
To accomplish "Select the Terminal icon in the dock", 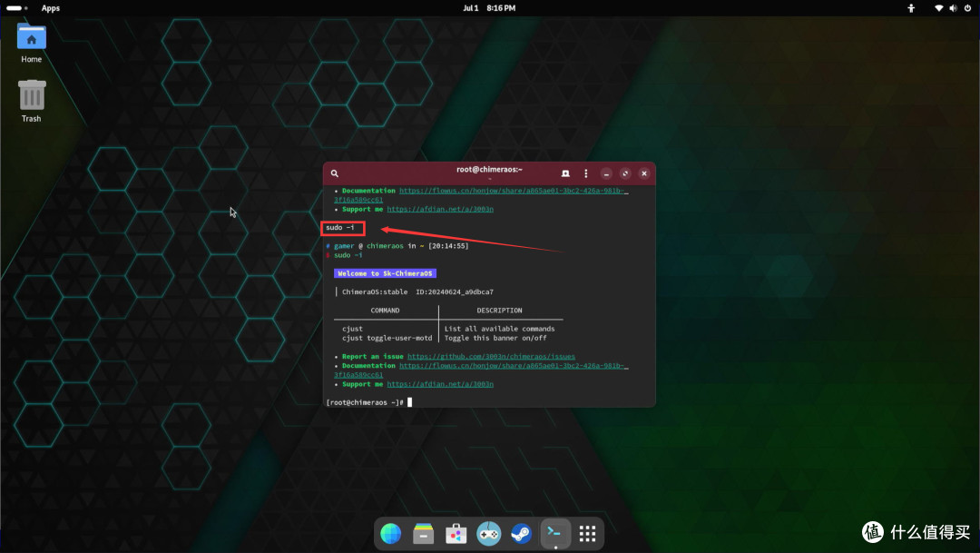I will pos(554,534).
